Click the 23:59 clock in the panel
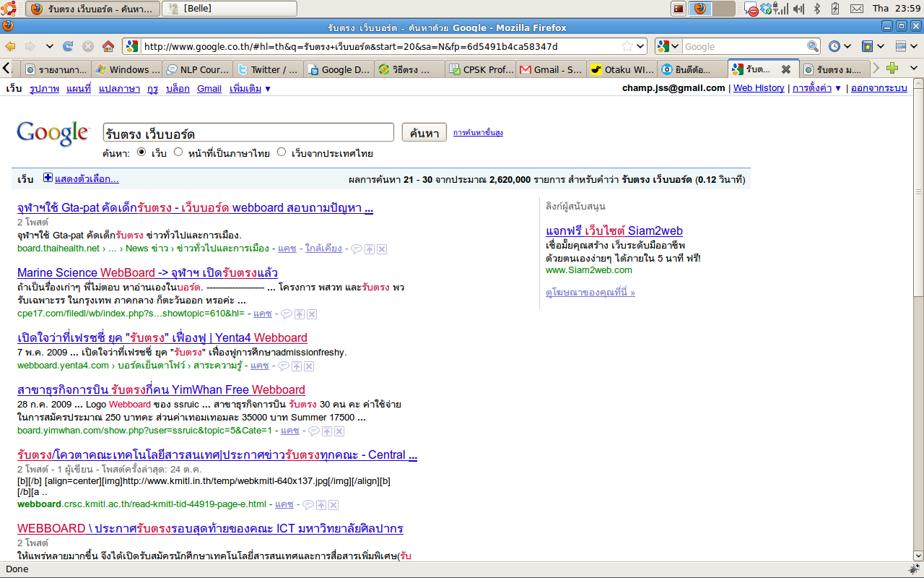The width and height of the screenshot is (924, 578). tap(909, 9)
